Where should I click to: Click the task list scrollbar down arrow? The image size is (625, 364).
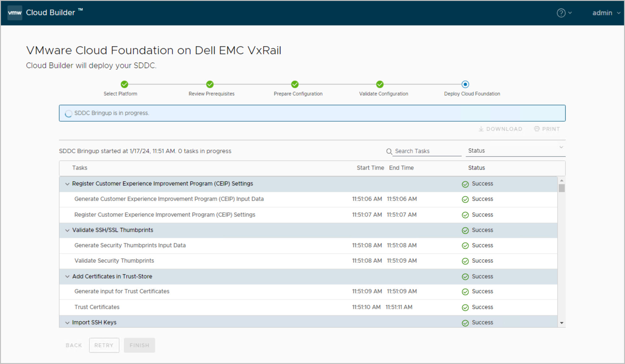pos(562,323)
